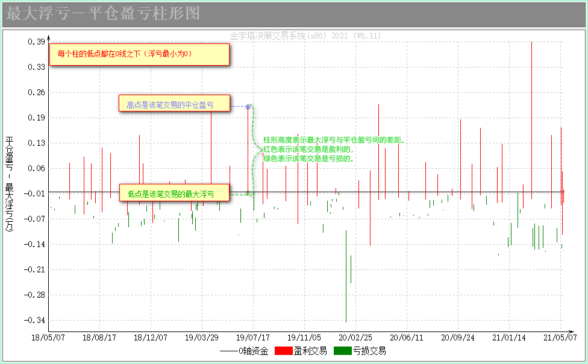Select the 19/07/17 date label
The width and height of the screenshot is (588, 364).
[x=254, y=338]
